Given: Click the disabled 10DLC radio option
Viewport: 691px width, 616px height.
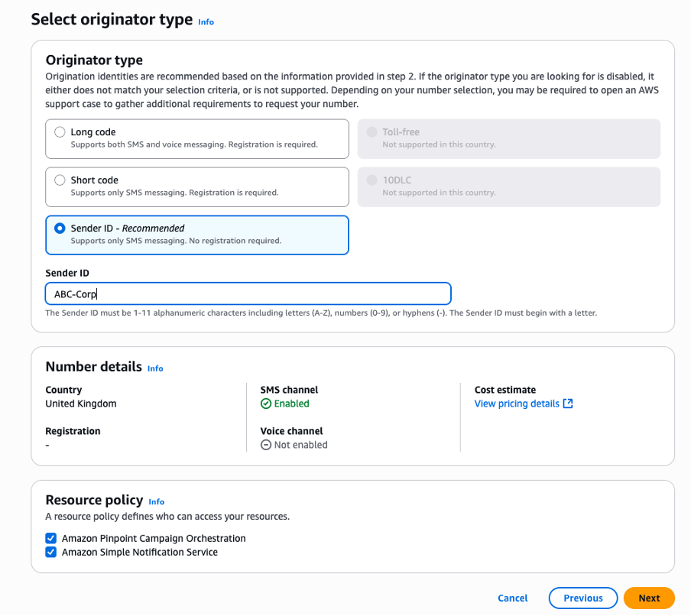Looking at the screenshot, I should pyautogui.click(x=372, y=180).
